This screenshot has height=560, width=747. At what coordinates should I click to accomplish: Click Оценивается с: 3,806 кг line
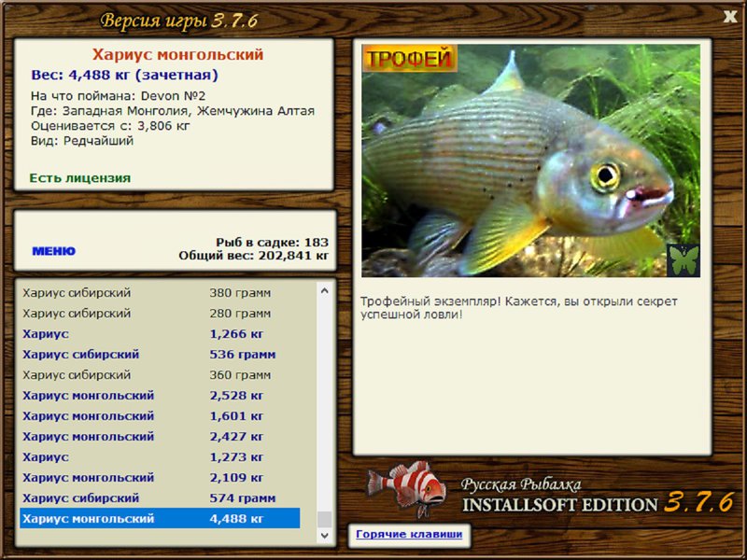tap(110, 126)
